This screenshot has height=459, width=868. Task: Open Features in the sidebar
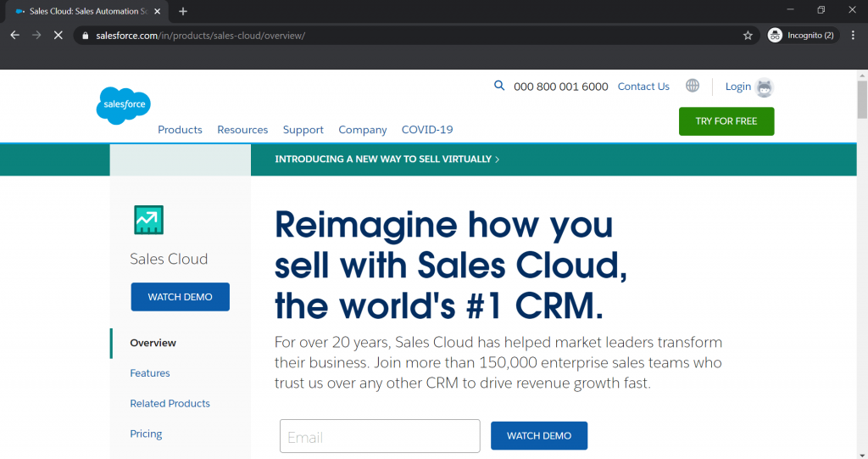click(x=149, y=373)
